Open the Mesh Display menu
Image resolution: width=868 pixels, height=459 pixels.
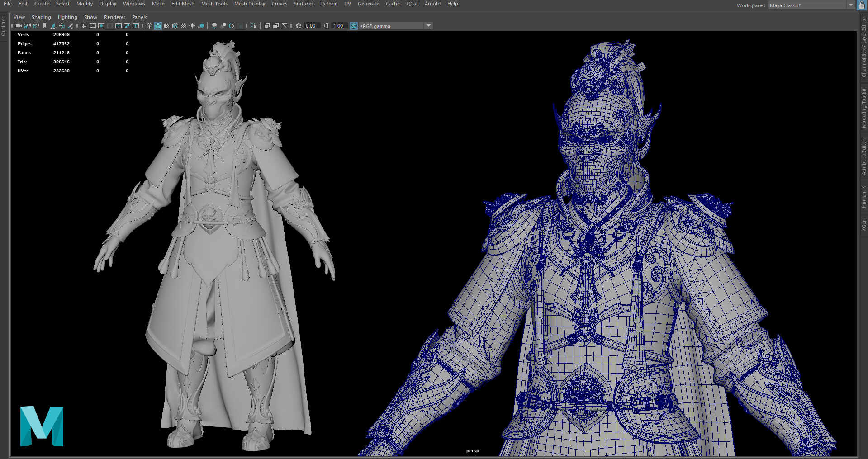[x=249, y=4]
